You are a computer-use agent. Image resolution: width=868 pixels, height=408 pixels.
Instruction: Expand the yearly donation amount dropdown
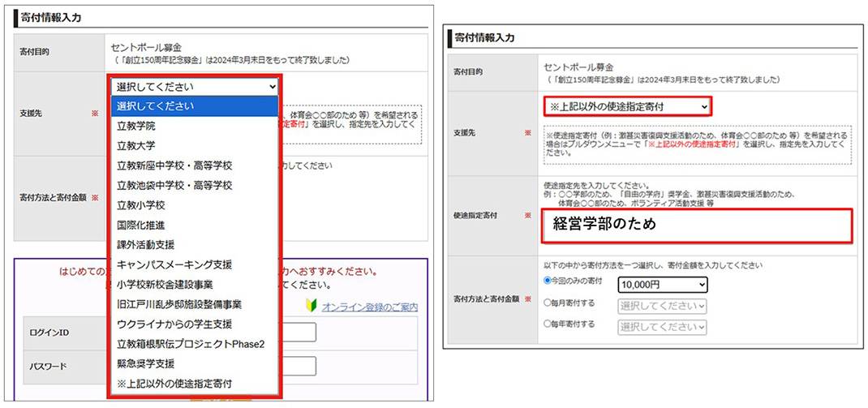(x=663, y=326)
